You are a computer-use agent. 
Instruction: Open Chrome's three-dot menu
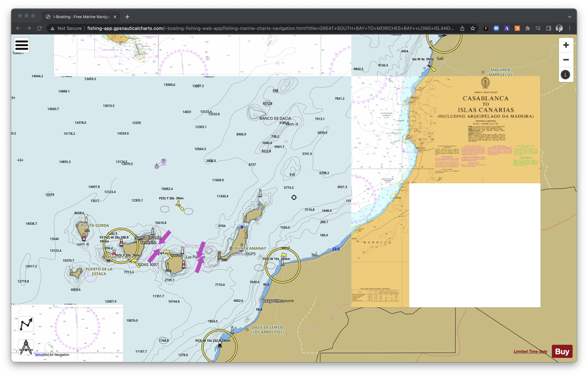[570, 28]
